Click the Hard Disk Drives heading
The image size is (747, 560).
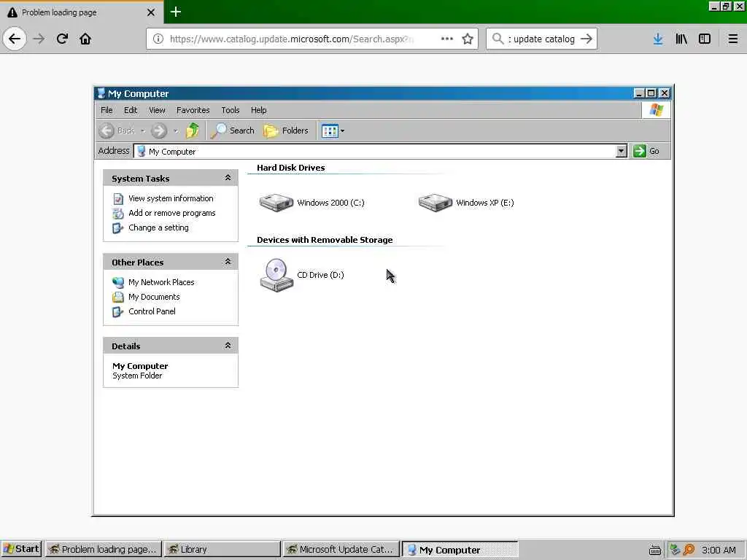click(x=290, y=168)
